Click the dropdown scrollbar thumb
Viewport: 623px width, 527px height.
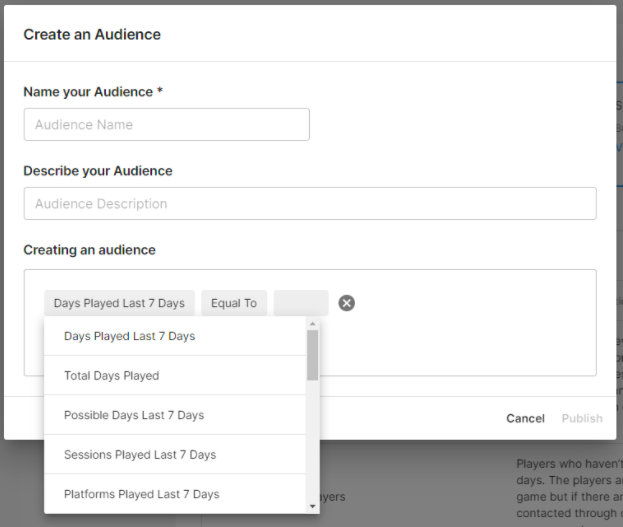[313, 355]
